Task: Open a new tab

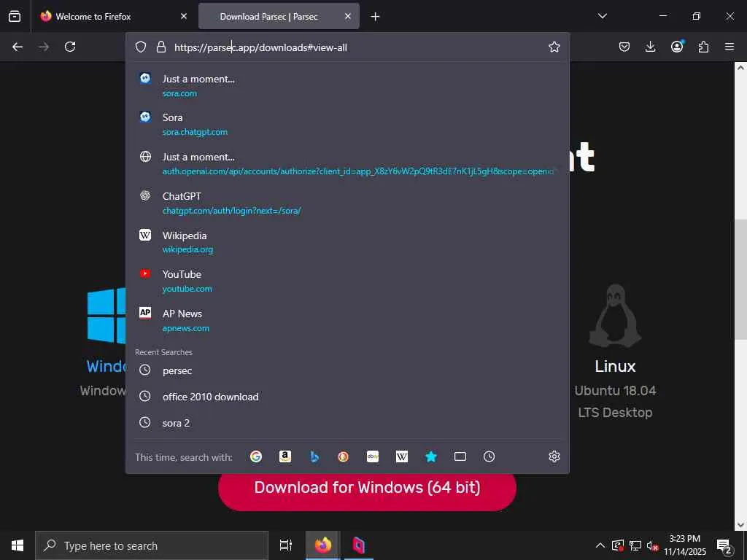Action: pos(376,17)
